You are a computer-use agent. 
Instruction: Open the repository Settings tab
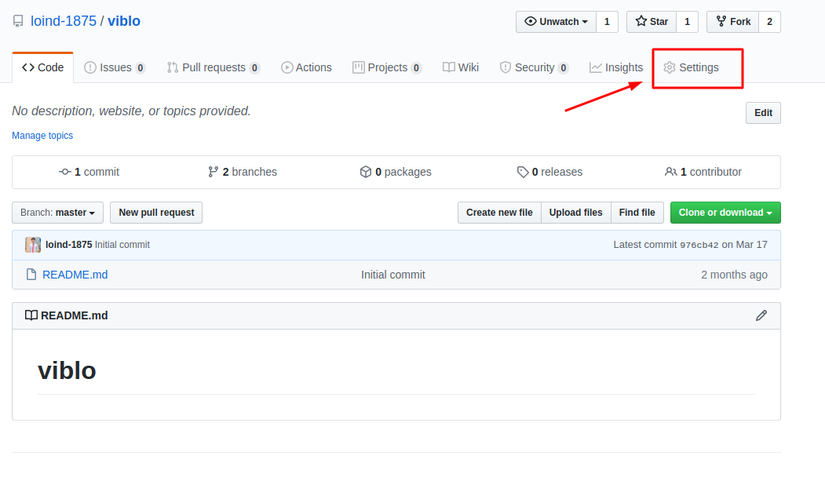click(691, 67)
